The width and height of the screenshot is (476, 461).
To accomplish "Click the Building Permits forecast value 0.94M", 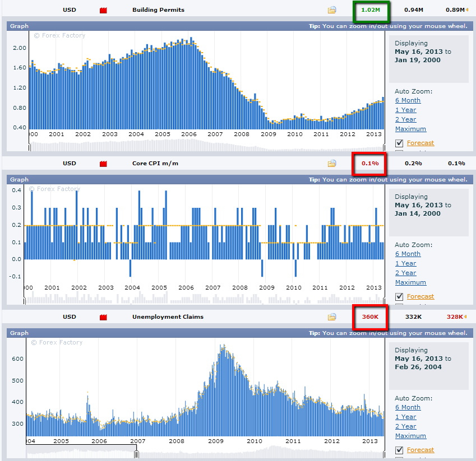I will (x=413, y=10).
